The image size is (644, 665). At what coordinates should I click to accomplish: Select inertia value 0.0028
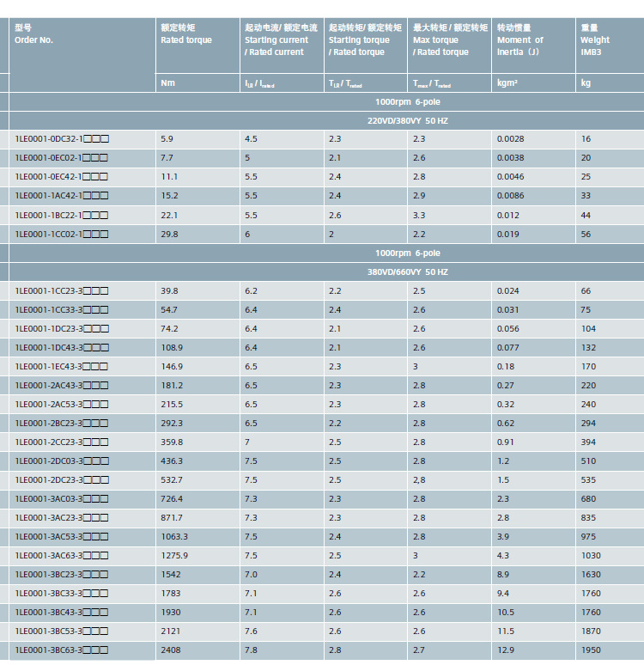(510, 139)
